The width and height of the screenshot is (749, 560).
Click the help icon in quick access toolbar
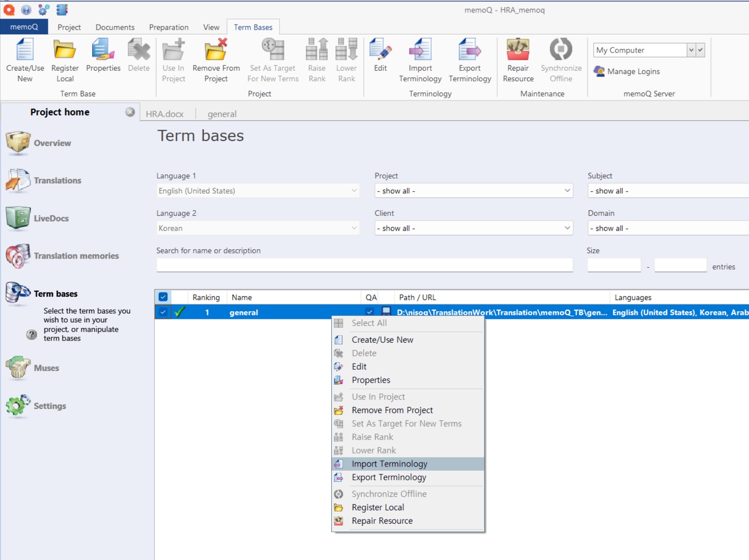click(26, 9)
